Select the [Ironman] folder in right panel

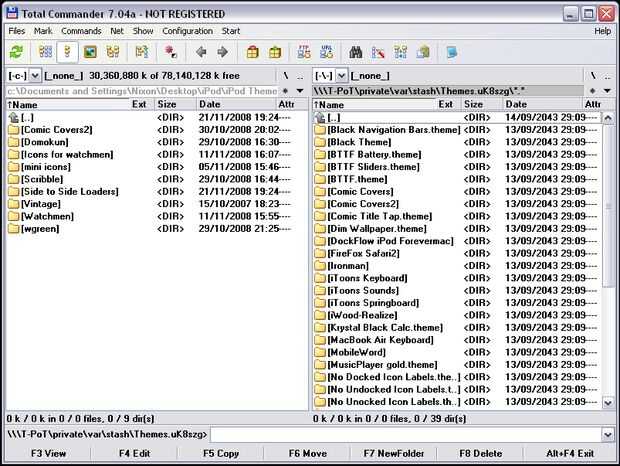pyautogui.click(x=457, y=266)
